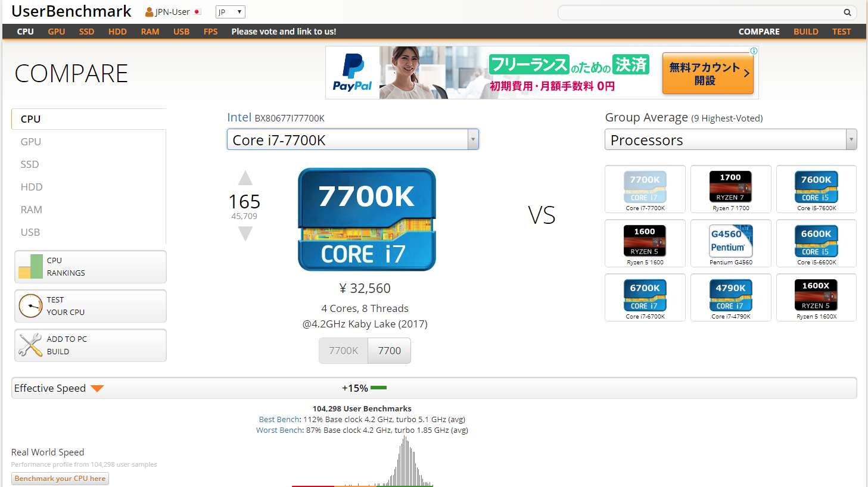Viewport: 868px width, 487px height.
Task: Click the Add to PC Build tools icon
Action: [x=30, y=345]
